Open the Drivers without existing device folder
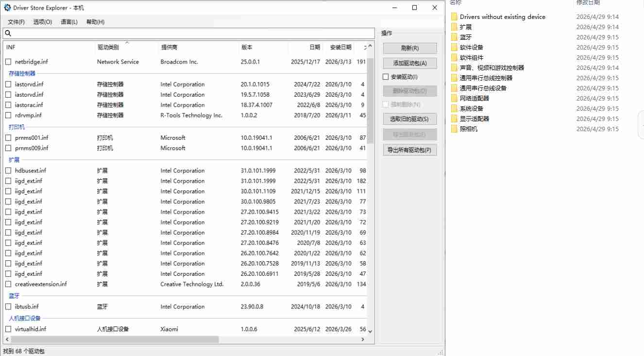This screenshot has width=644, height=356. tap(502, 17)
